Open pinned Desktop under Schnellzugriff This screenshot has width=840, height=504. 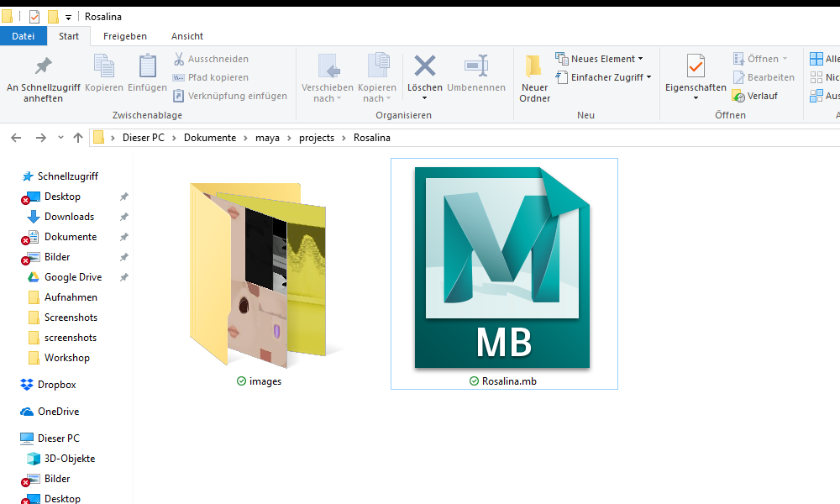62,197
